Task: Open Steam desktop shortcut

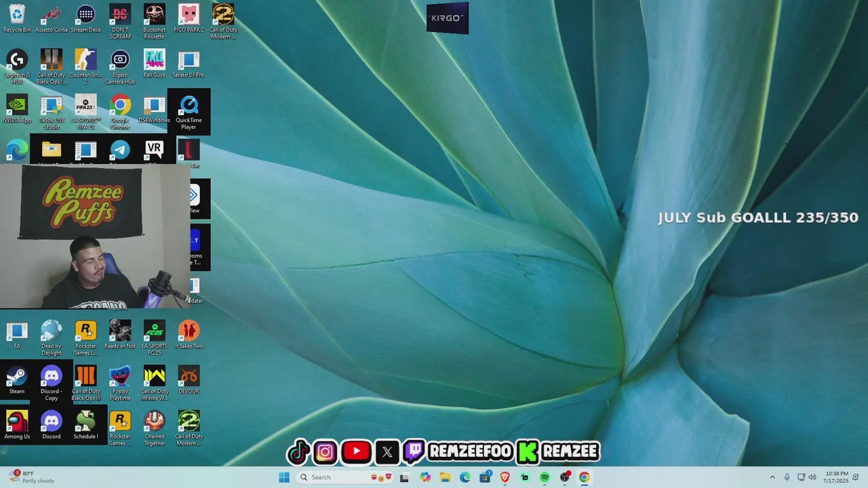Action: click(17, 380)
